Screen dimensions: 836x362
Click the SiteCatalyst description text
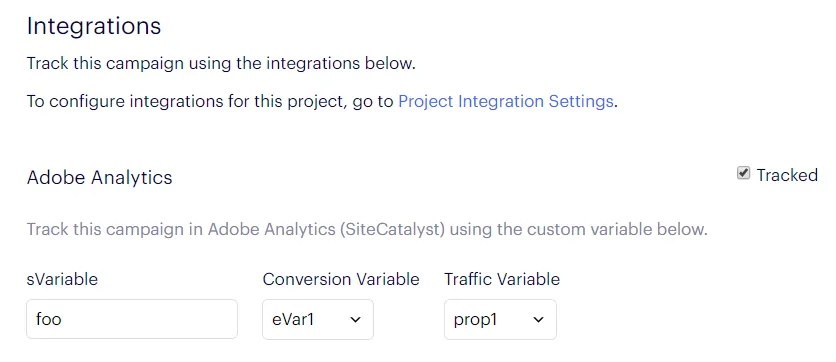click(x=367, y=230)
